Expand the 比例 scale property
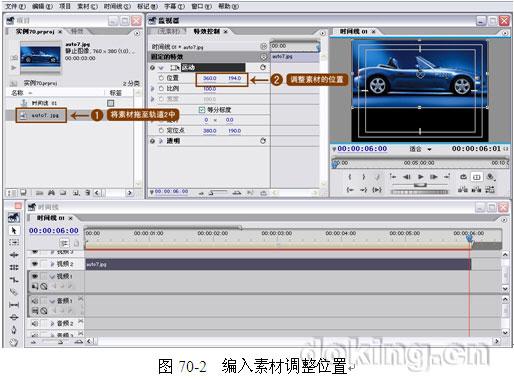Screen dimensions: 514x380 tap(153, 88)
